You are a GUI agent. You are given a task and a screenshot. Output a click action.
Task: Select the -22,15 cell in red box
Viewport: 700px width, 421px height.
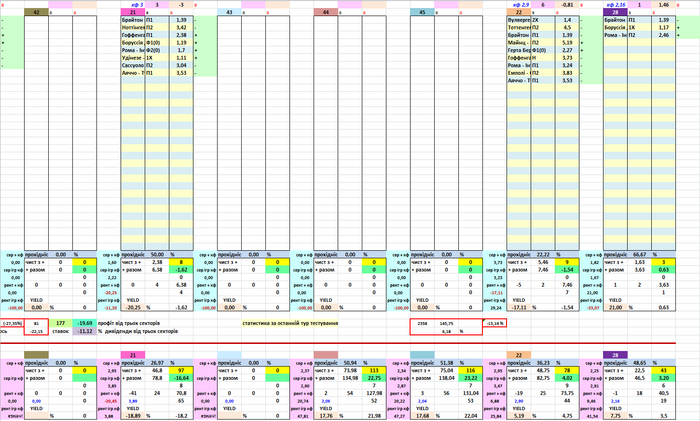tap(36, 331)
